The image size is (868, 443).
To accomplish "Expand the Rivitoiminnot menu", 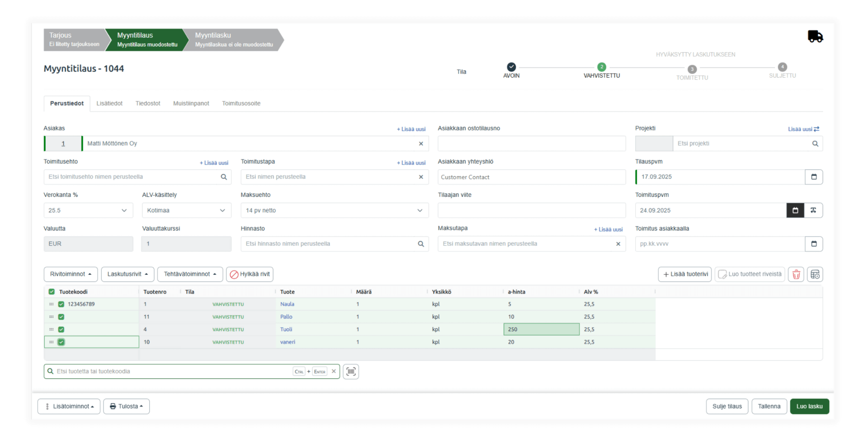I will click(x=71, y=274).
